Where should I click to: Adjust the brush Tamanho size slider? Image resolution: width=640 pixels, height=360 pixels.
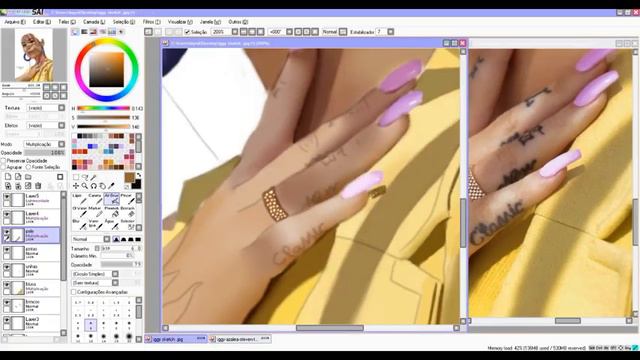(118, 248)
